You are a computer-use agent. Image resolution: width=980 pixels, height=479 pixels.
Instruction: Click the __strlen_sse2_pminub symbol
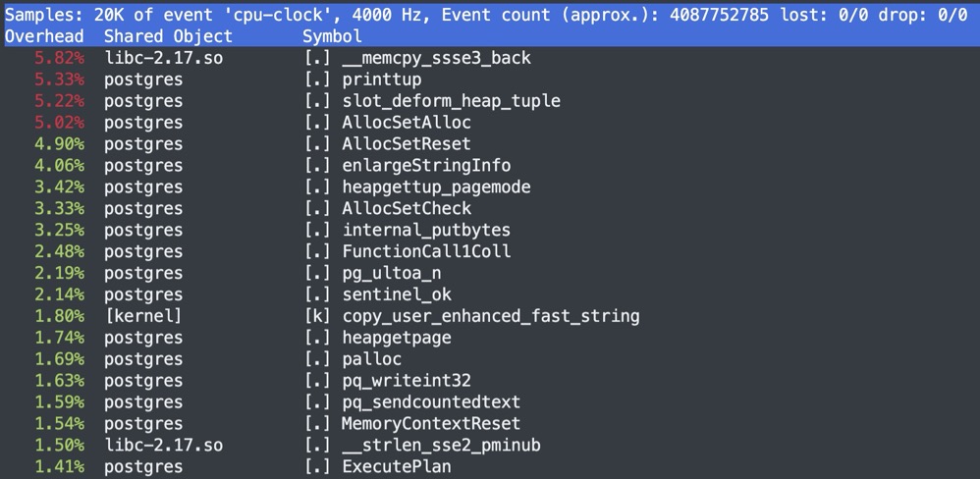[441, 446]
